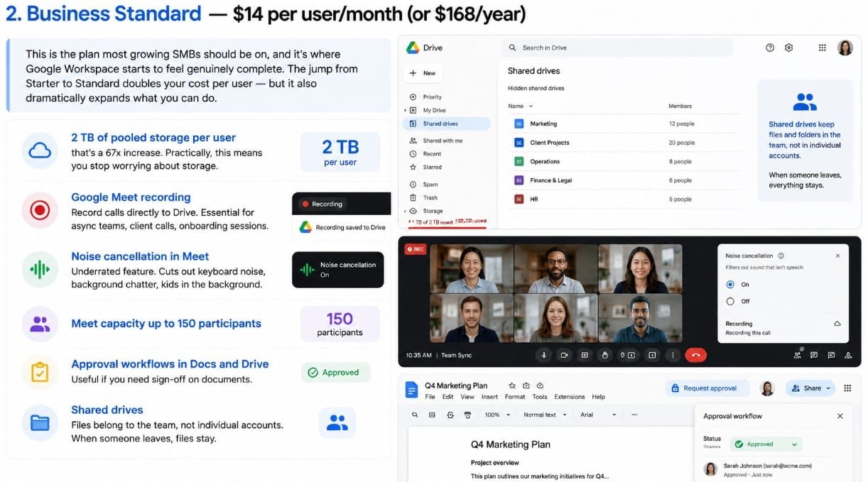Open the Drive help icon
Viewport: 868px width, 482px height.
click(x=770, y=48)
